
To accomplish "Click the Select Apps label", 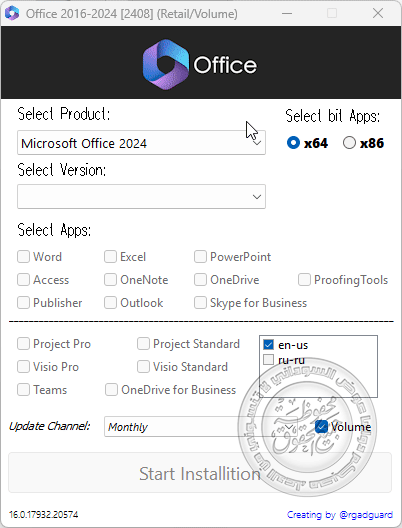I will (54, 230).
